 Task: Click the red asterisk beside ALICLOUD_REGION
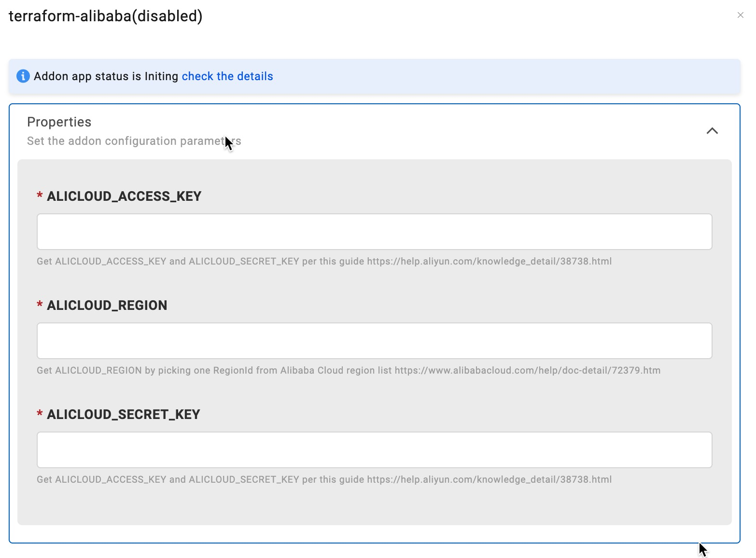coord(40,305)
